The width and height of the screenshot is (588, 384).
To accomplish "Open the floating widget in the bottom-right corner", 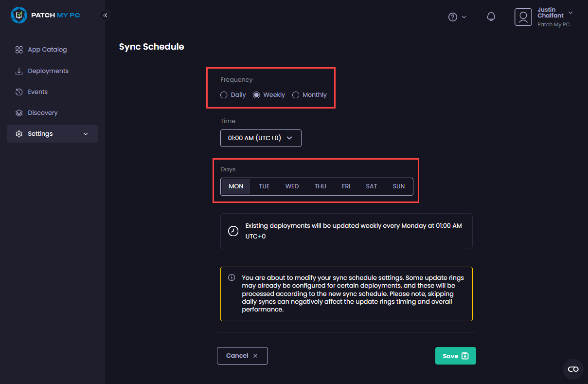I will (x=573, y=369).
